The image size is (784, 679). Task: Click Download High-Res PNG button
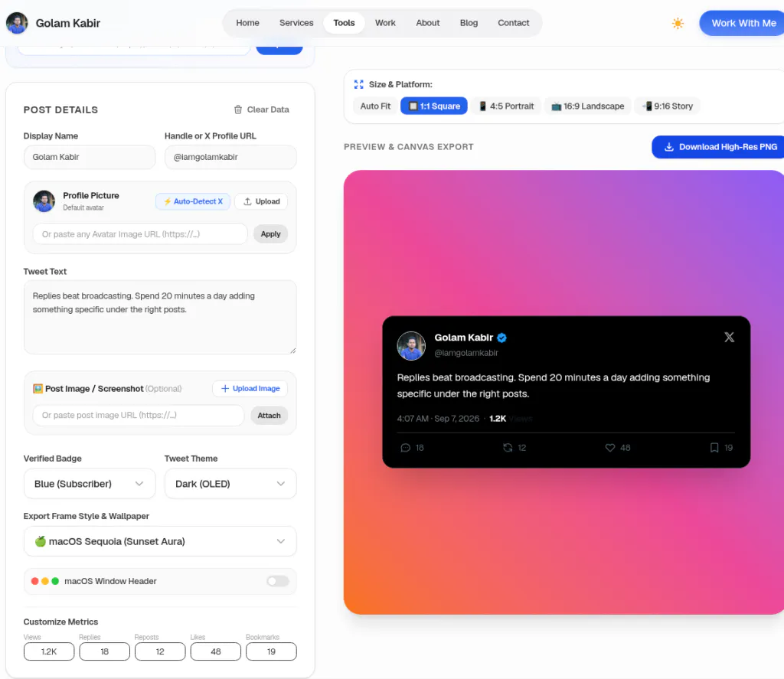click(718, 147)
